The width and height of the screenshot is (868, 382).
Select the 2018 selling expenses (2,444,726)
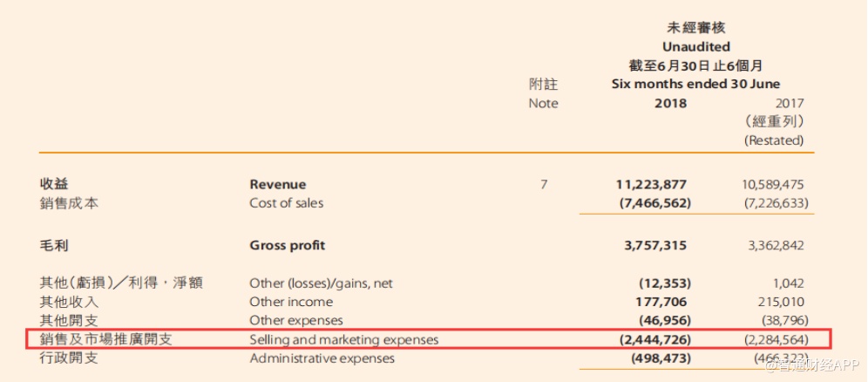coord(651,339)
